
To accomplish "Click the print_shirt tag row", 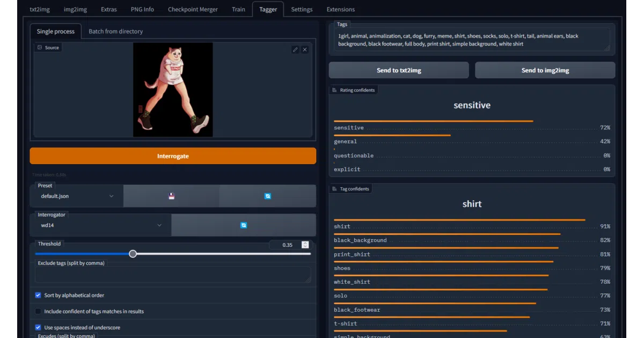I will click(472, 252).
